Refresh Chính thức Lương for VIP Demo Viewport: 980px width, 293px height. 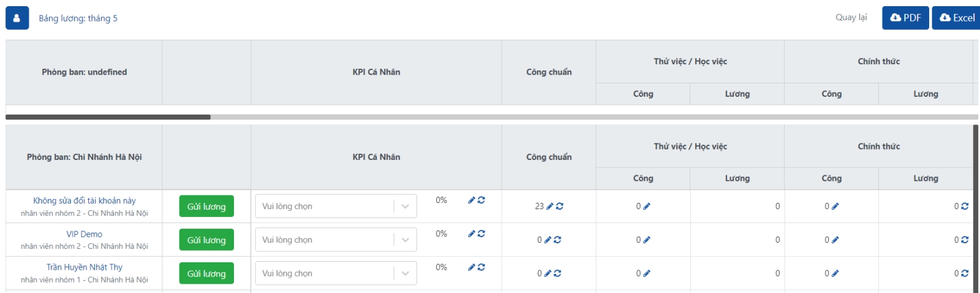965,240
